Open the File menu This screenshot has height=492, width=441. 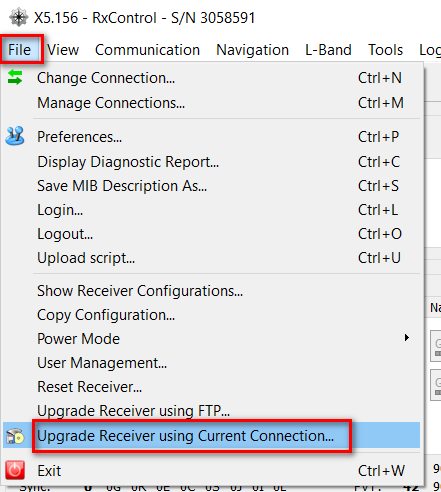[x=20, y=50]
